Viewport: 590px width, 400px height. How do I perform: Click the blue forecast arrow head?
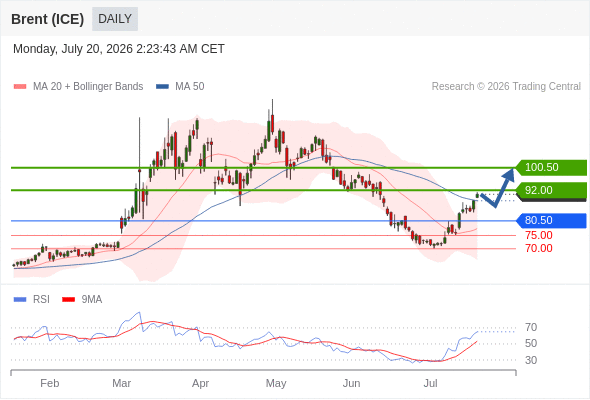pos(508,175)
